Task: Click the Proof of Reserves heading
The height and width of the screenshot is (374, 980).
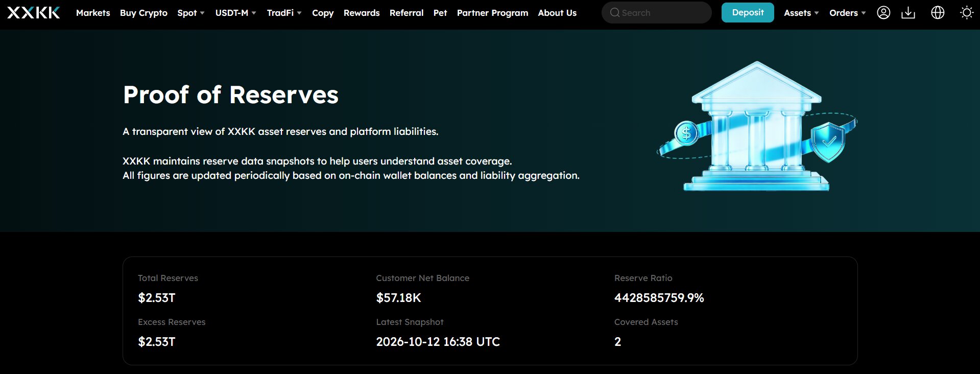Action: (x=231, y=95)
